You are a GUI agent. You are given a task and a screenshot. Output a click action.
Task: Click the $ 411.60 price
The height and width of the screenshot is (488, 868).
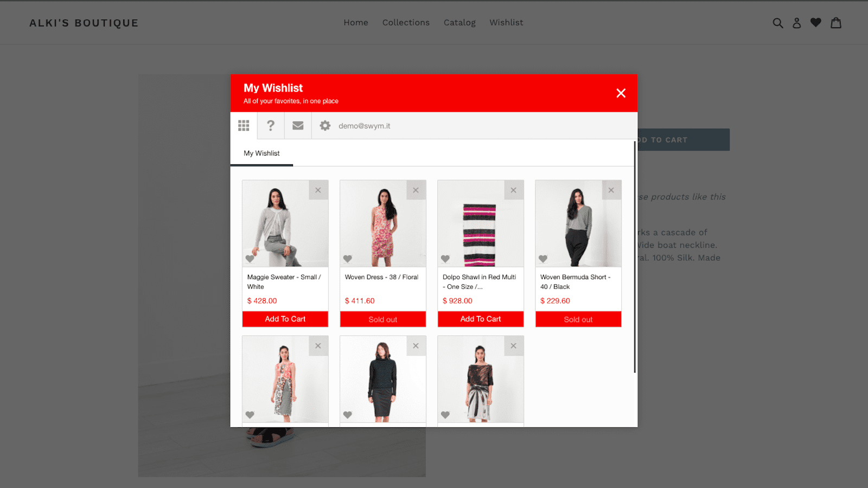[x=360, y=301]
